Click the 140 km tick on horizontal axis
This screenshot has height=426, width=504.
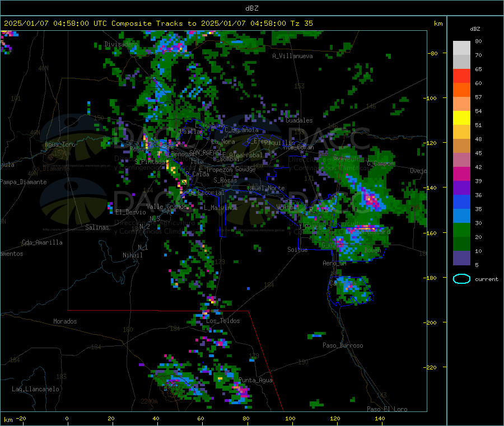coord(380,418)
